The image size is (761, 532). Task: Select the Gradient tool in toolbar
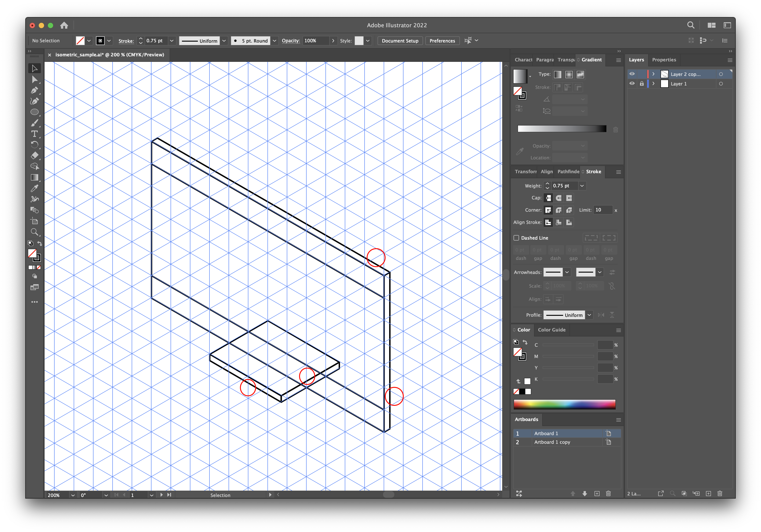coord(35,177)
